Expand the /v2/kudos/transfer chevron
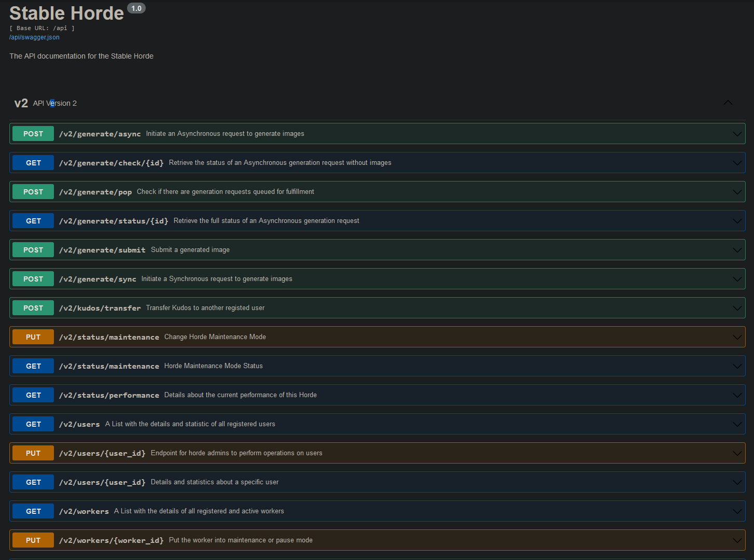 [737, 308]
